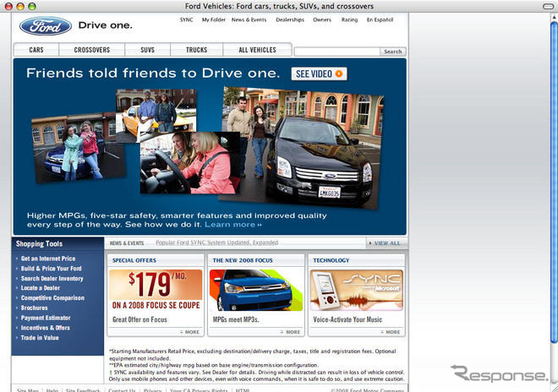Viewport: 558px width, 392px height.
Task: Open the Trucks tab
Action: 197,50
